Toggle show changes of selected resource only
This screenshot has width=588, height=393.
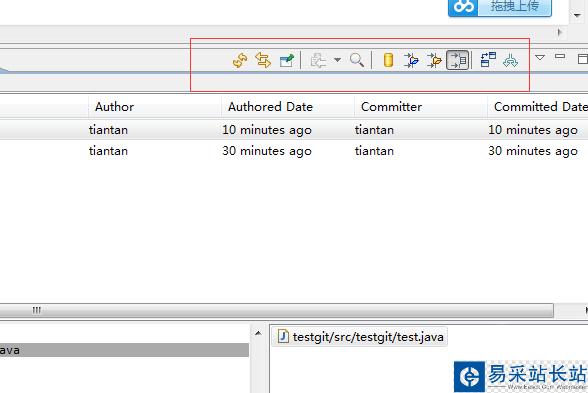click(x=458, y=60)
